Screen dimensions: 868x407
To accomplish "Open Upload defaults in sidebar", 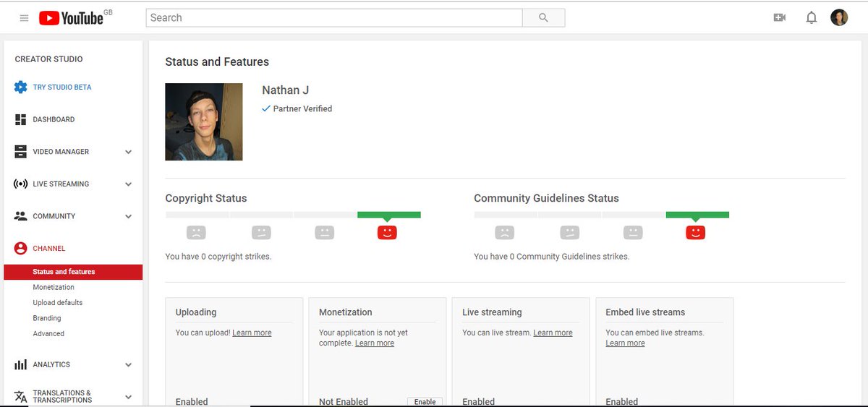I will [x=58, y=302].
